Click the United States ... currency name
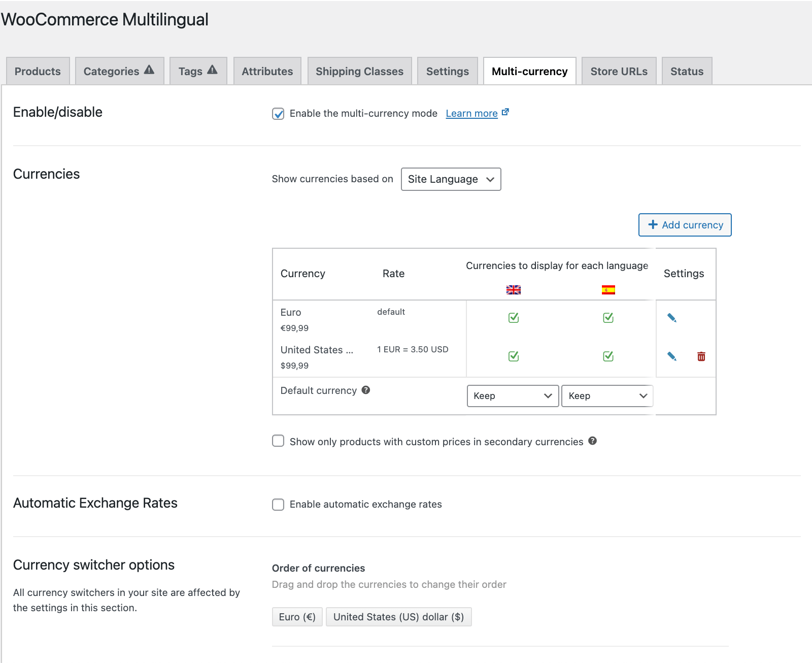Image resolution: width=812 pixels, height=663 pixels. (317, 350)
